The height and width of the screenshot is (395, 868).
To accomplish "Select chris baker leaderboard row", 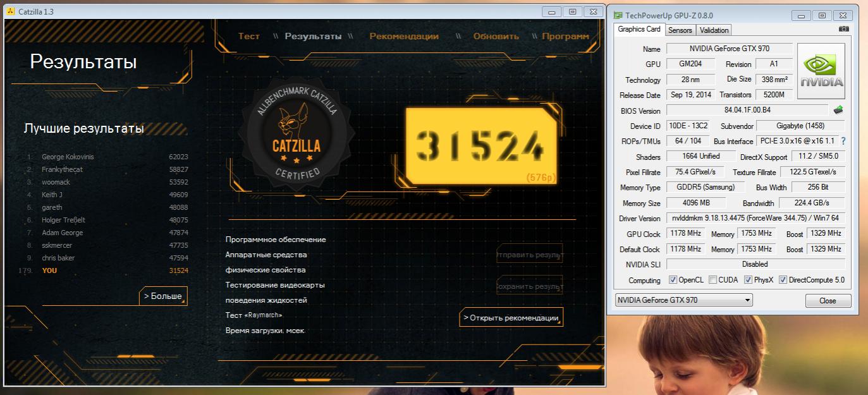I will (x=107, y=258).
